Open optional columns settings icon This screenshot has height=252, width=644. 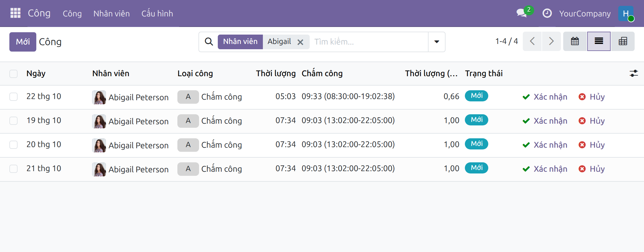click(633, 73)
